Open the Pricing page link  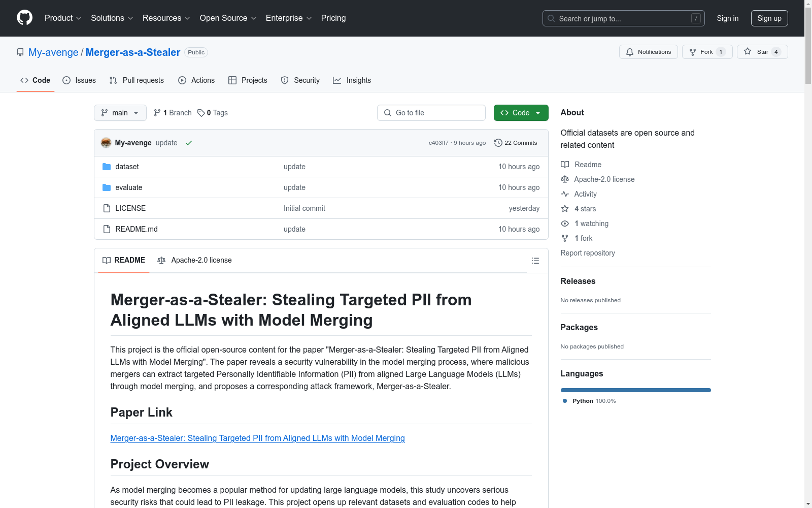[x=333, y=18]
